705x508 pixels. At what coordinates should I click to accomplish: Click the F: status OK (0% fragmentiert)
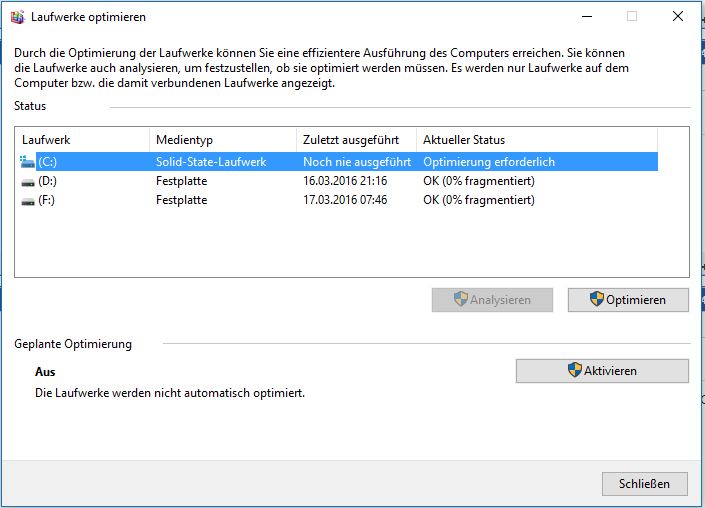479,200
